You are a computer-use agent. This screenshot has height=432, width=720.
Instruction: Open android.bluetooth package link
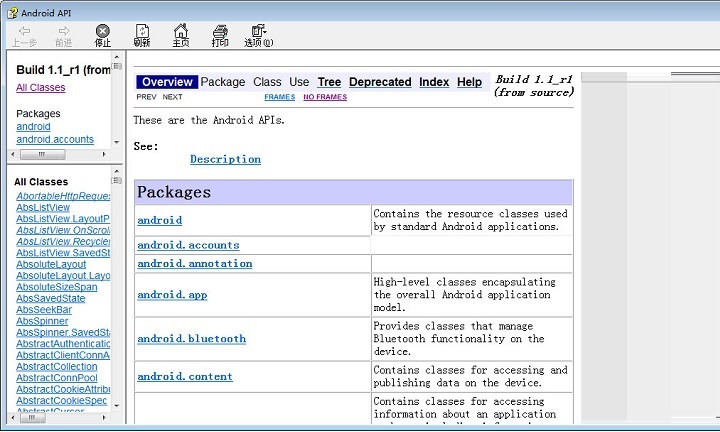(191, 339)
